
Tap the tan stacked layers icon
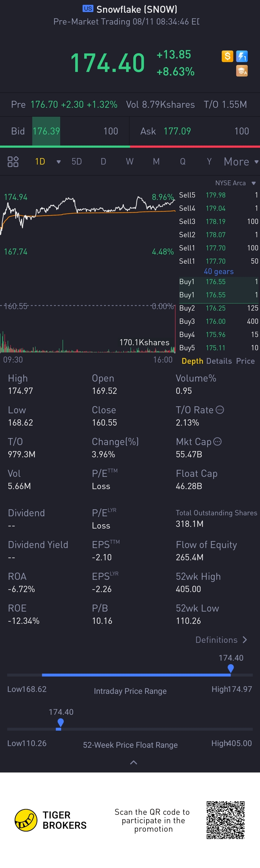(242, 71)
